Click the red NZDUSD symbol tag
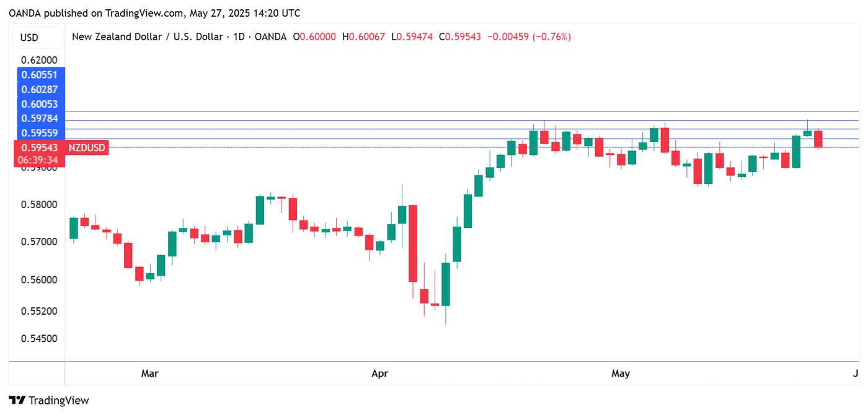 coord(87,147)
